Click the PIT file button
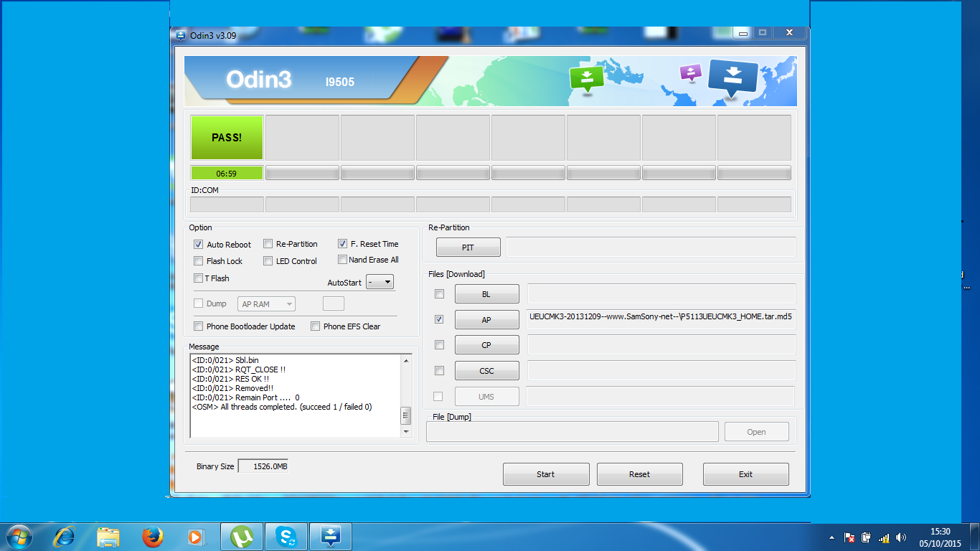This screenshot has width=980, height=551. pos(468,248)
